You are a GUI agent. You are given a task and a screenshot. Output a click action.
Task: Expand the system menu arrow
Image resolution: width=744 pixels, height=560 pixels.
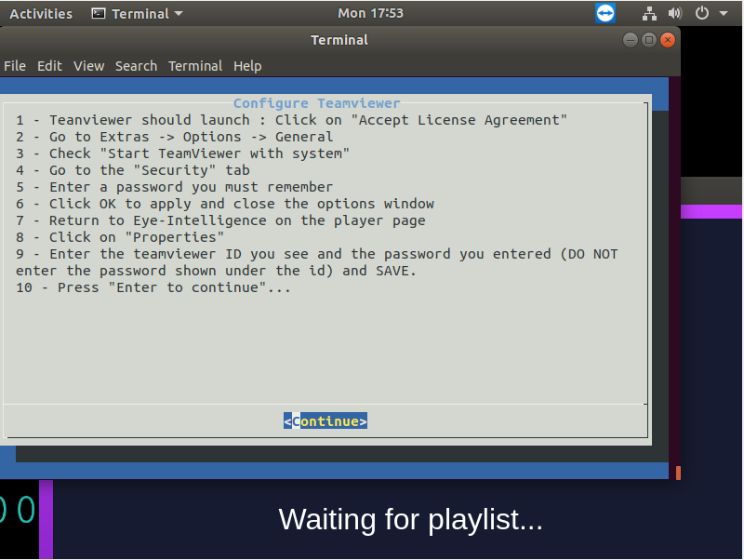(x=724, y=13)
